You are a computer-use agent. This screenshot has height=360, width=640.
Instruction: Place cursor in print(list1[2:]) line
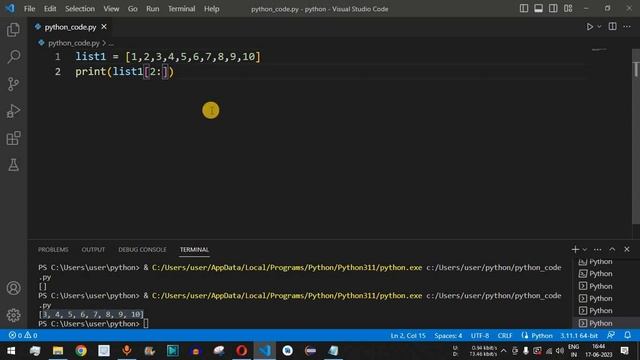pos(124,72)
